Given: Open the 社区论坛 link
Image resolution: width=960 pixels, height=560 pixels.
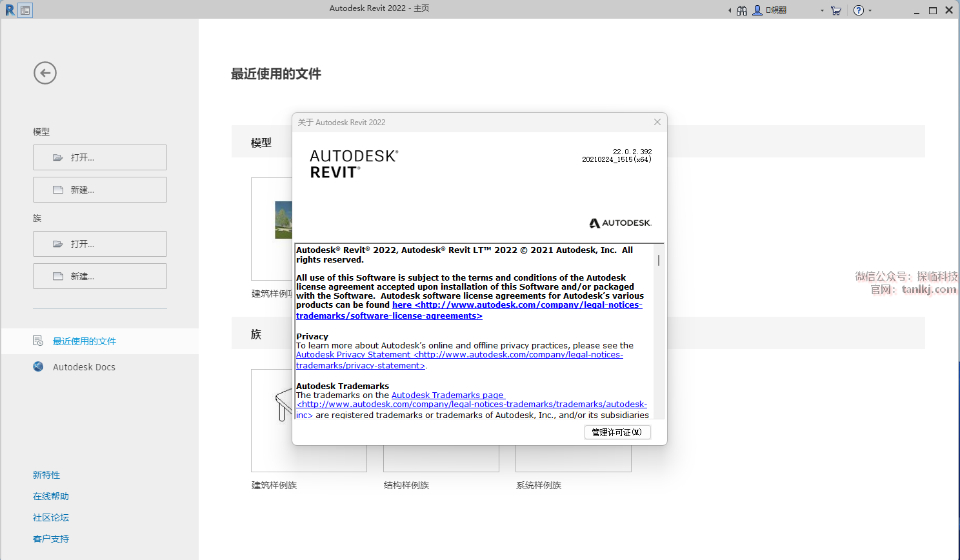Looking at the screenshot, I should 51,517.
